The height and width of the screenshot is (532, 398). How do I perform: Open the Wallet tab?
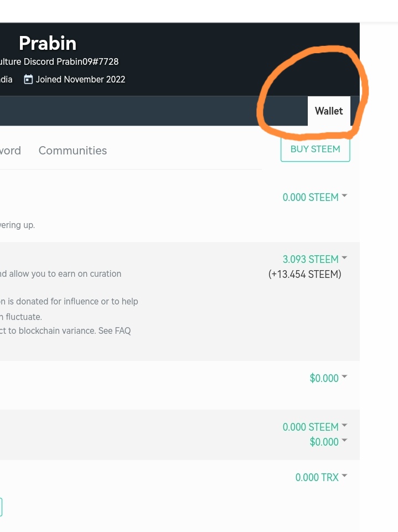(329, 111)
